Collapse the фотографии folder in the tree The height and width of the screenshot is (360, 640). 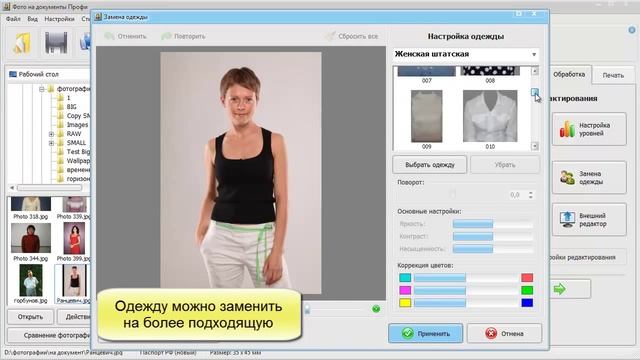click(42, 89)
